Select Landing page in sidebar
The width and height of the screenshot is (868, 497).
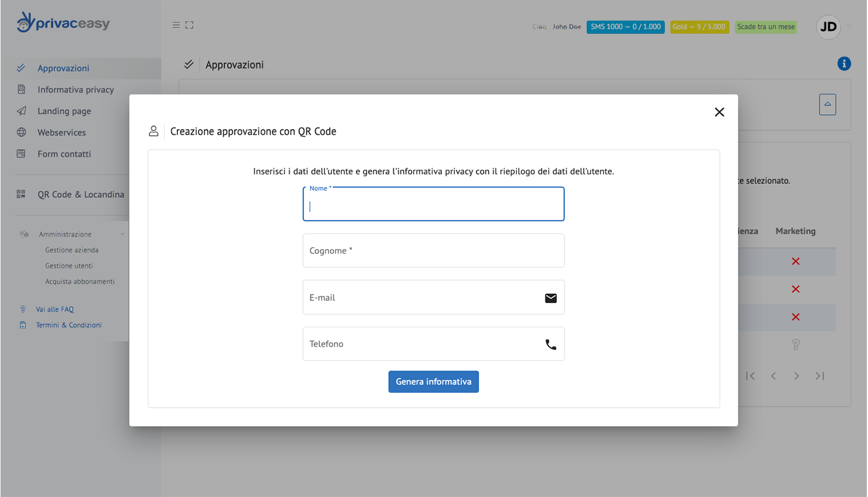click(64, 111)
